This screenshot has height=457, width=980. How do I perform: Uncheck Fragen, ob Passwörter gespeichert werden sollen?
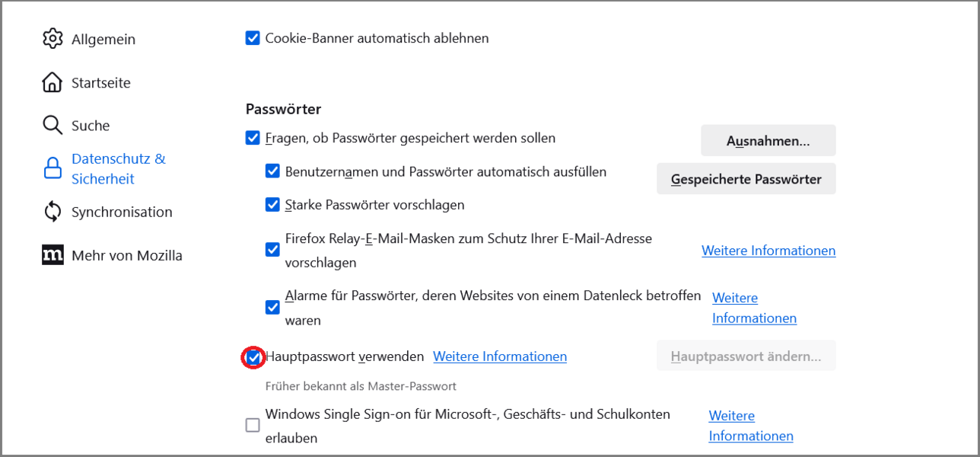point(253,138)
